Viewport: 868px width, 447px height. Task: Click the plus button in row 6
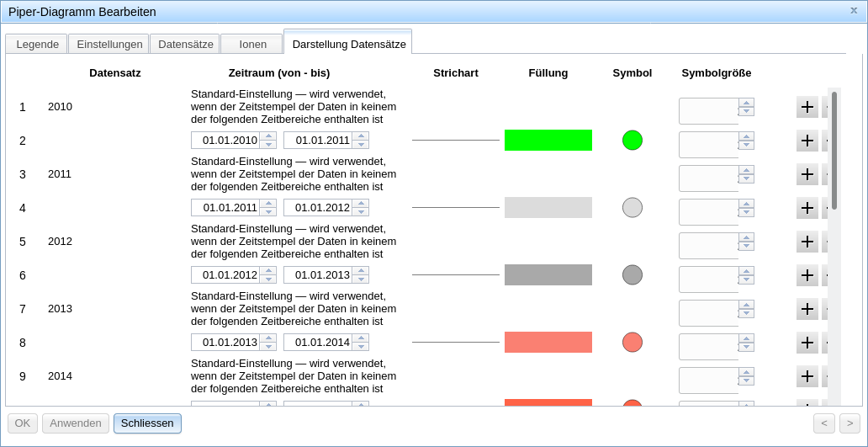807,275
